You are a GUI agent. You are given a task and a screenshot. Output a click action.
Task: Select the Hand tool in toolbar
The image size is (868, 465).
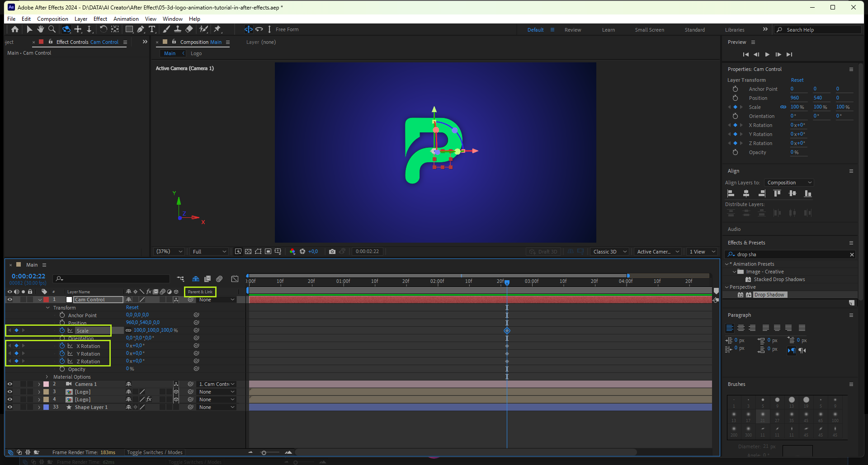(41, 29)
